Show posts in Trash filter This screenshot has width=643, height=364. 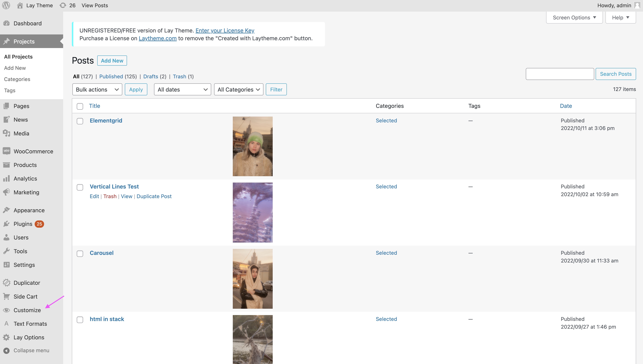click(x=179, y=76)
